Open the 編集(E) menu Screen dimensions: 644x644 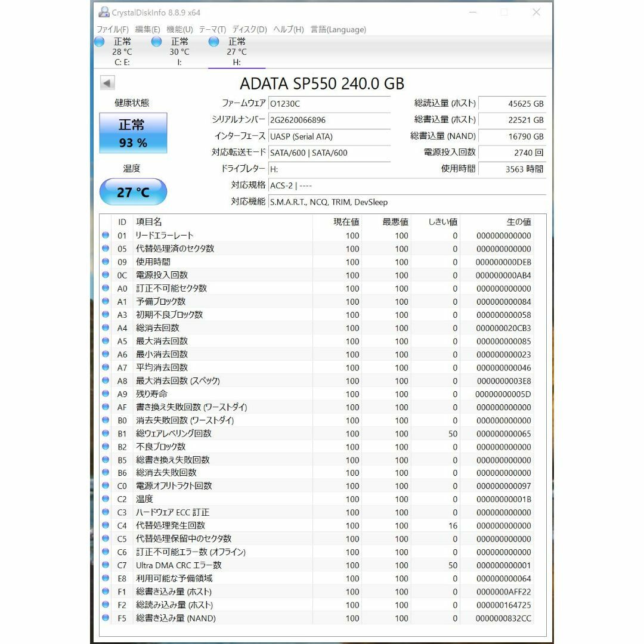pos(147,30)
